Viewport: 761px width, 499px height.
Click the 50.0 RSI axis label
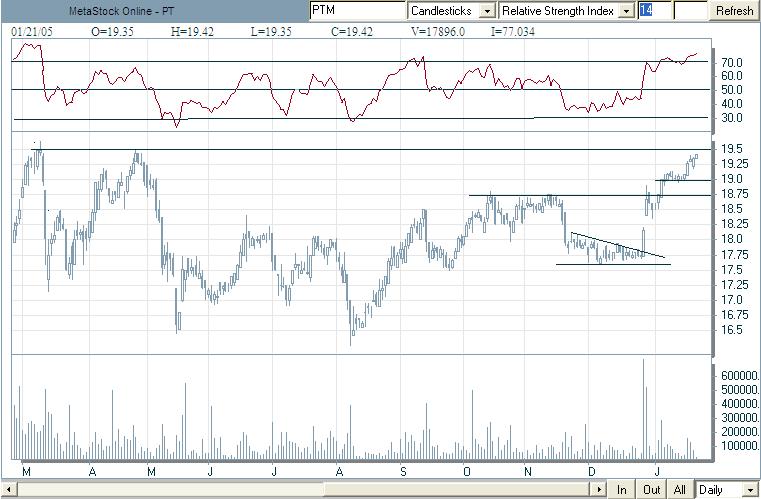(x=732, y=90)
